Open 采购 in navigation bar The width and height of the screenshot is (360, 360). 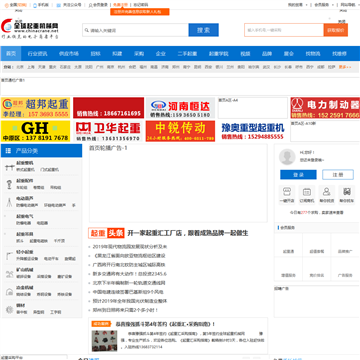tap(139, 54)
